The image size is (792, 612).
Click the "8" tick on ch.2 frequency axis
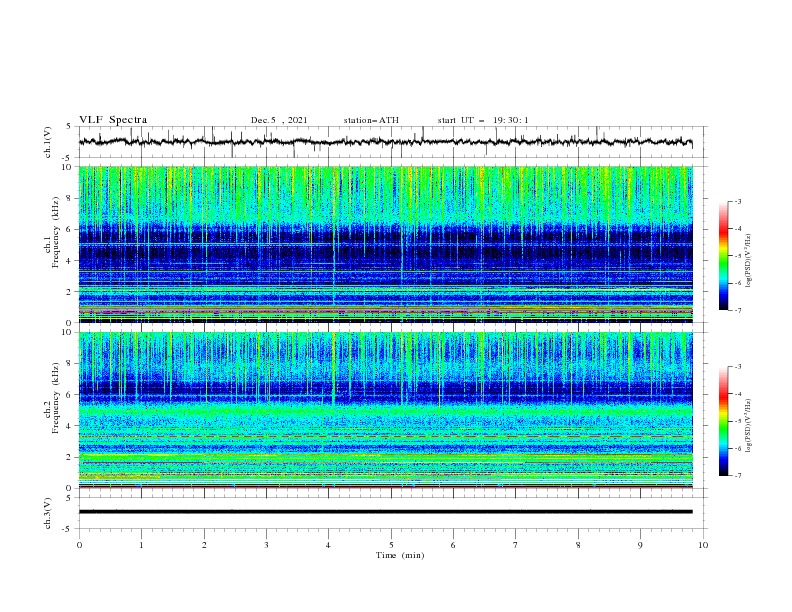pyautogui.click(x=70, y=364)
